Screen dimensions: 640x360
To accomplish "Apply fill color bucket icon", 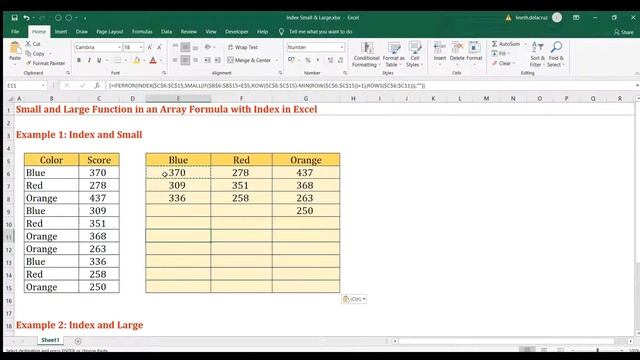I will (137, 60).
